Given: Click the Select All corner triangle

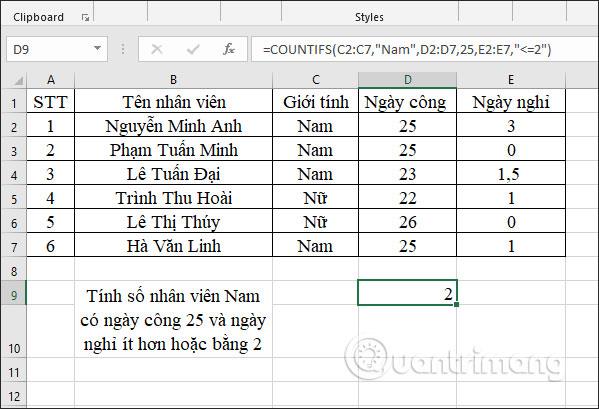Looking at the screenshot, I should point(18,81).
